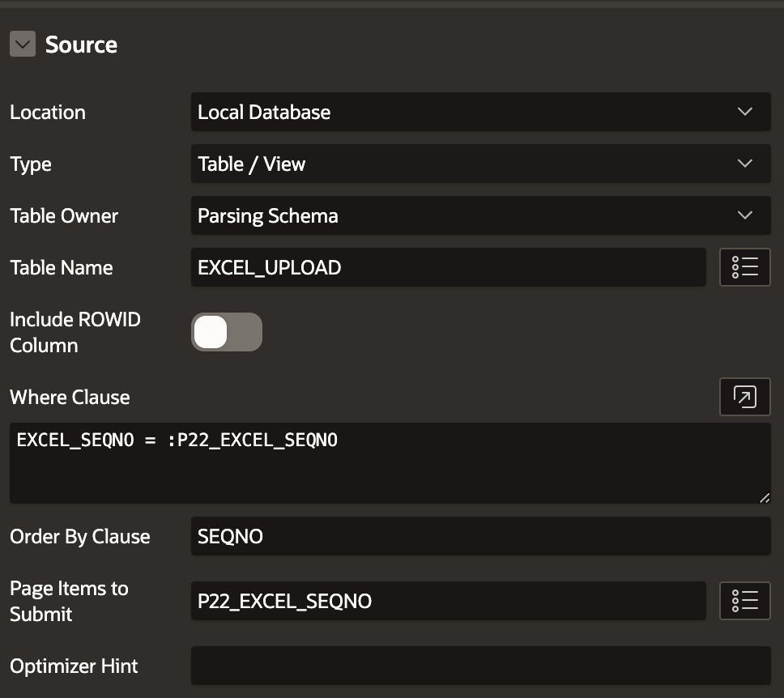Click the Order By Clause field with SEQNO
This screenshot has height=698, width=784.
point(480,536)
